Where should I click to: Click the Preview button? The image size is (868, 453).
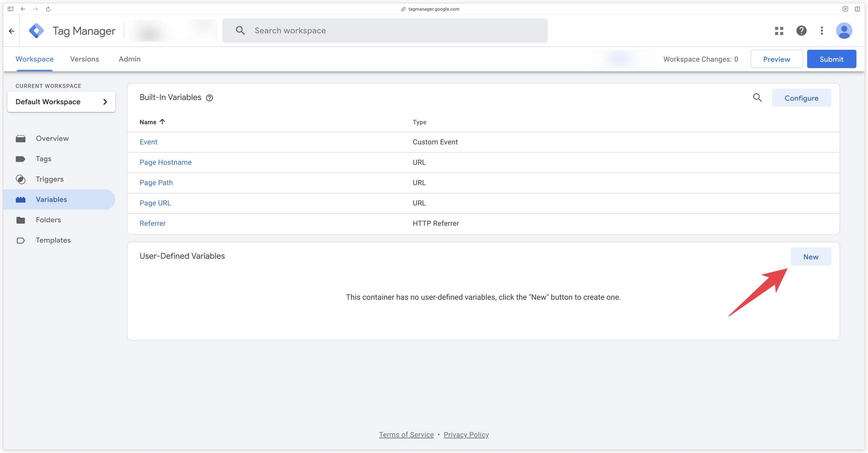[776, 59]
